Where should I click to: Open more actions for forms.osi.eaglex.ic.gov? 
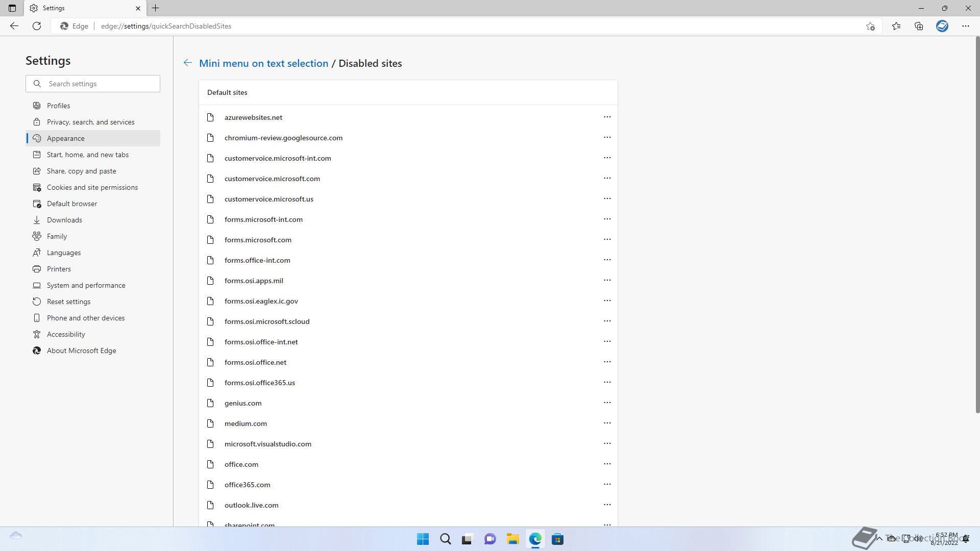607,300
